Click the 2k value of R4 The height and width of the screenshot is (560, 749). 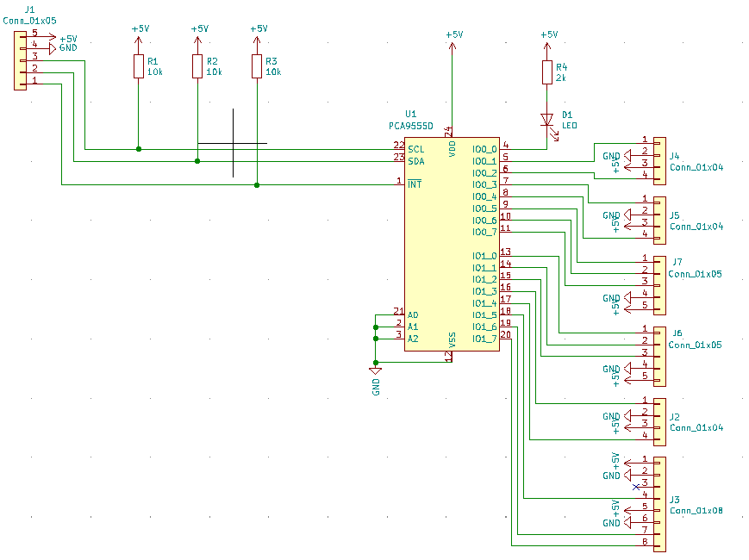[561, 78]
